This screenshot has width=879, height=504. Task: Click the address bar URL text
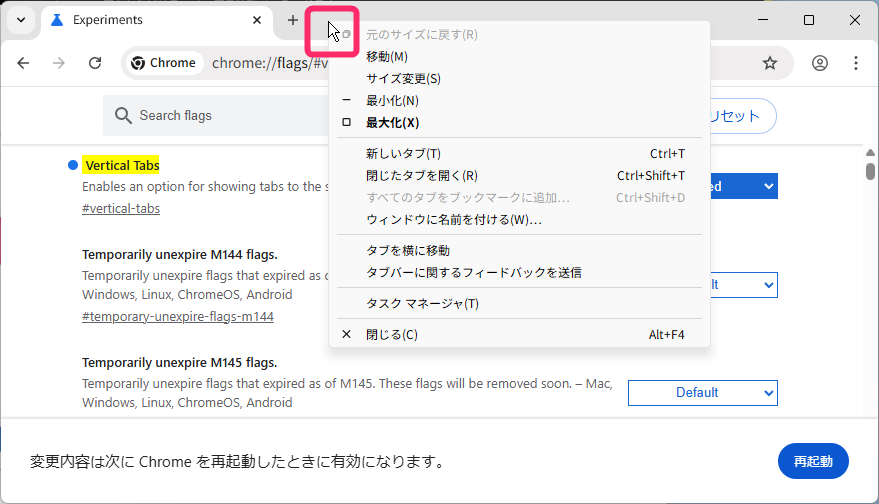270,63
